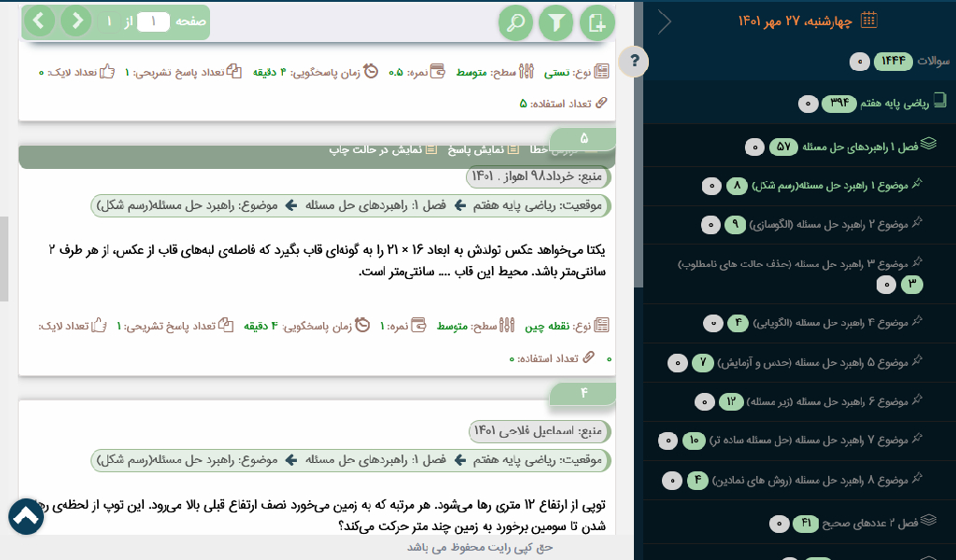Click the ۱۲ badge for موضوع ۶
Image resolution: width=956 pixels, height=560 pixels.
pos(731,401)
